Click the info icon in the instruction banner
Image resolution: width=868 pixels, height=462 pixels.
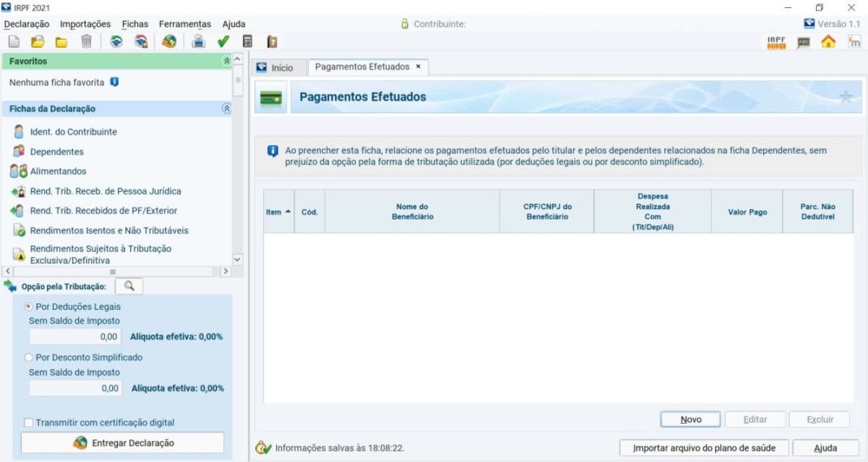tap(273, 150)
